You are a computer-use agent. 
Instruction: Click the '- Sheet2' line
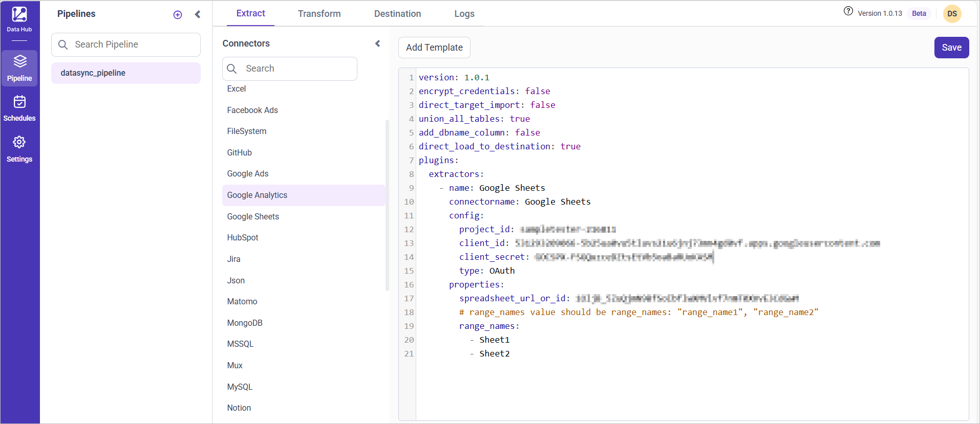[489, 354]
